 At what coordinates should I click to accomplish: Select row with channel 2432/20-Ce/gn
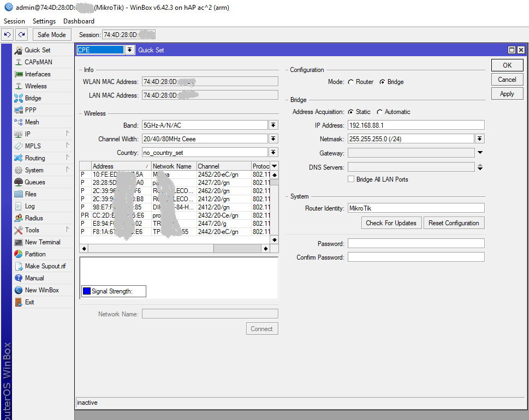pyautogui.click(x=175, y=215)
